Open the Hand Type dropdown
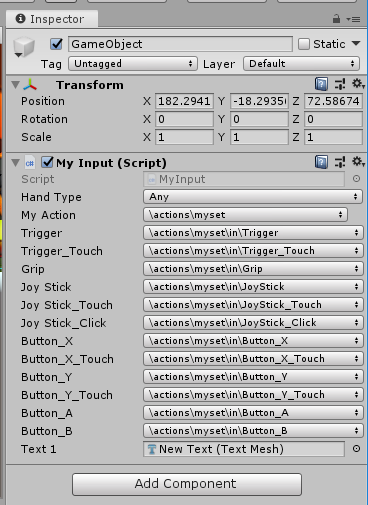The image size is (368, 505). (253, 197)
